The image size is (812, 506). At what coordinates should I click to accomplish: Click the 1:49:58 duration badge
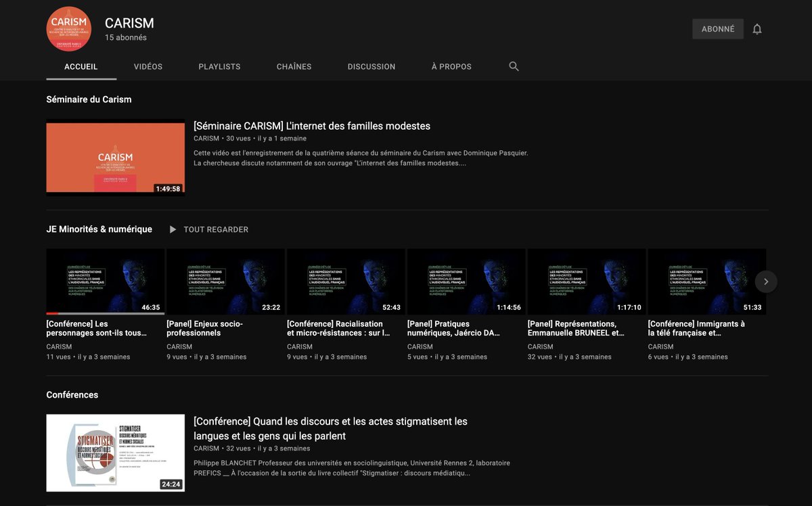pos(168,189)
